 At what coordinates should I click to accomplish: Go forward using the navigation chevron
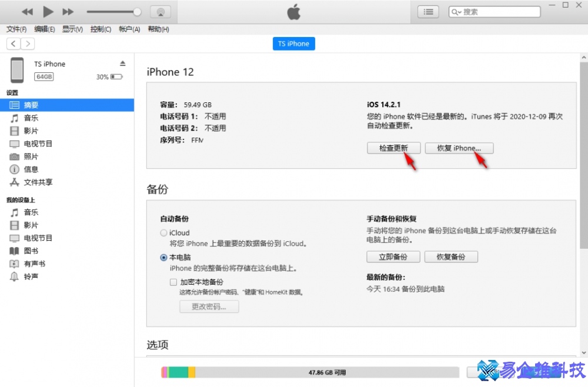(28, 43)
